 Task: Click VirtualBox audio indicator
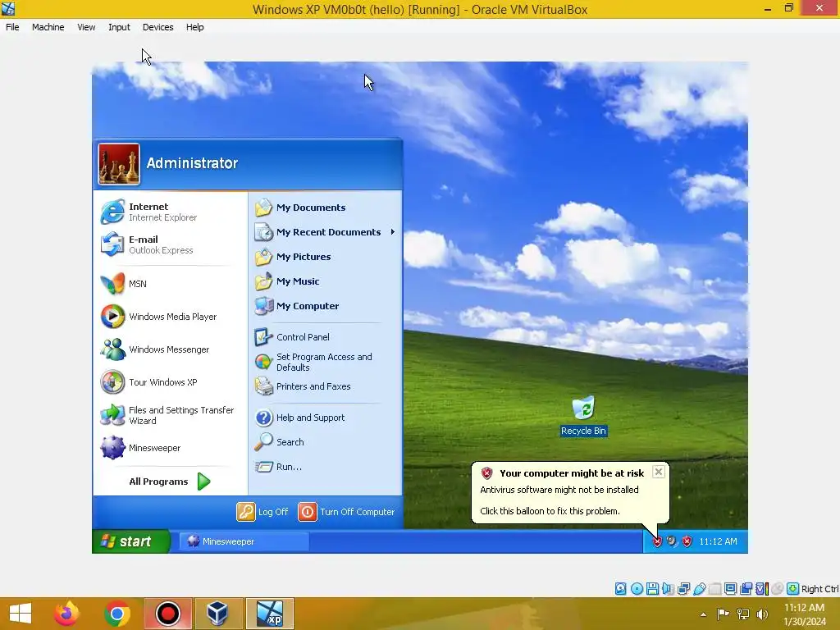click(x=668, y=589)
